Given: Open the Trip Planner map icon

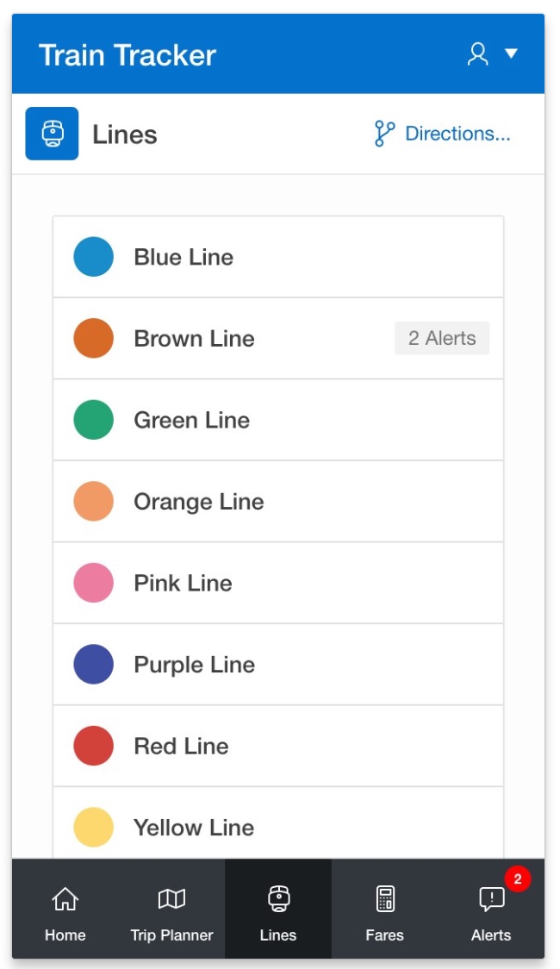Looking at the screenshot, I should [x=171, y=899].
